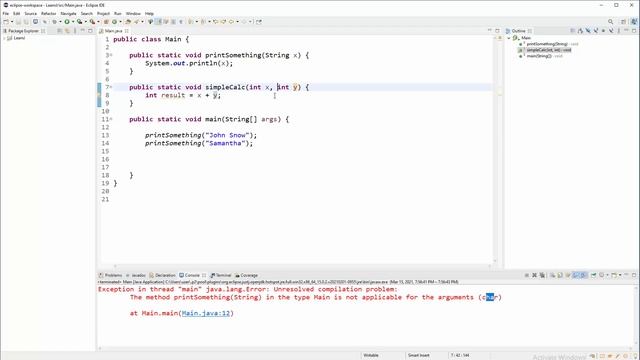Click the warning marker on line 8 gutter
The width and height of the screenshot is (640, 360).
point(99,95)
